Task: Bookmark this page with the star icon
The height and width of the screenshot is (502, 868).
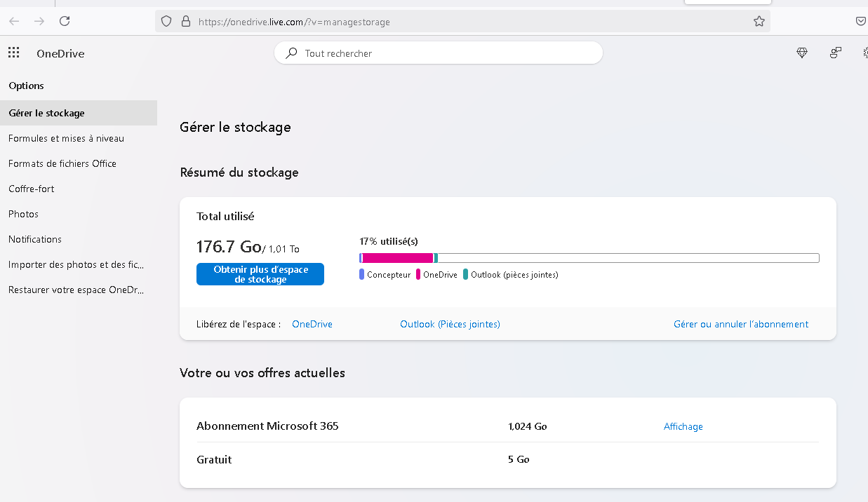Action: point(759,22)
